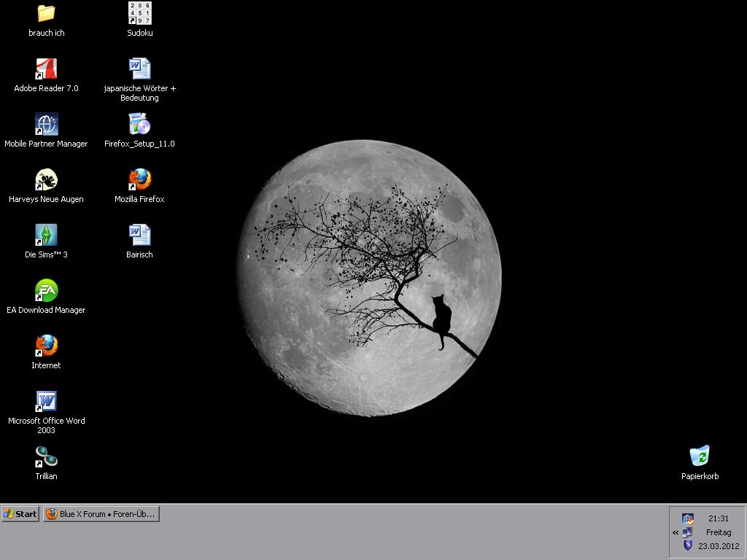
Task: Click the Mozilla Firefox desktop icon
Action: click(139, 180)
